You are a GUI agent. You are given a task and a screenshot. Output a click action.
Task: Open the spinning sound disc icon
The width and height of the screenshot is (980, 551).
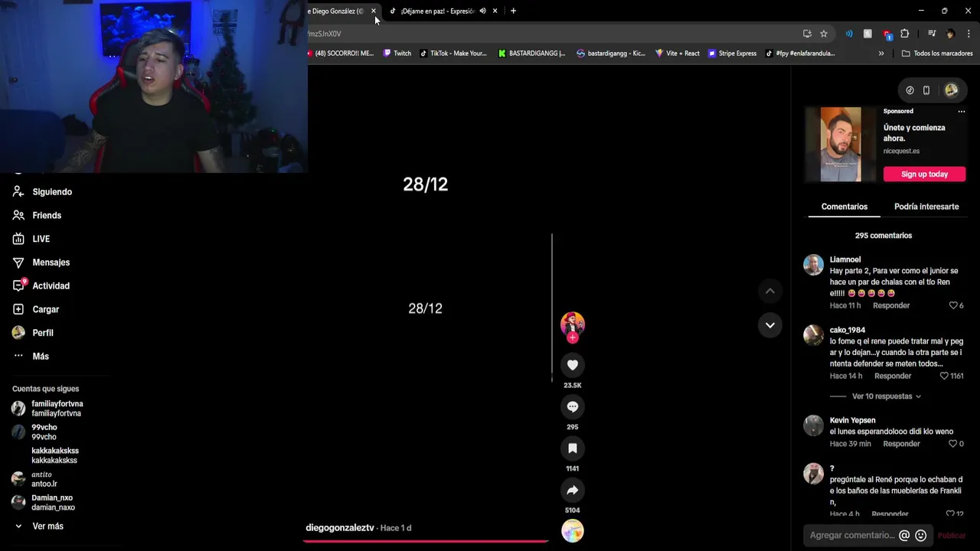[x=573, y=530]
